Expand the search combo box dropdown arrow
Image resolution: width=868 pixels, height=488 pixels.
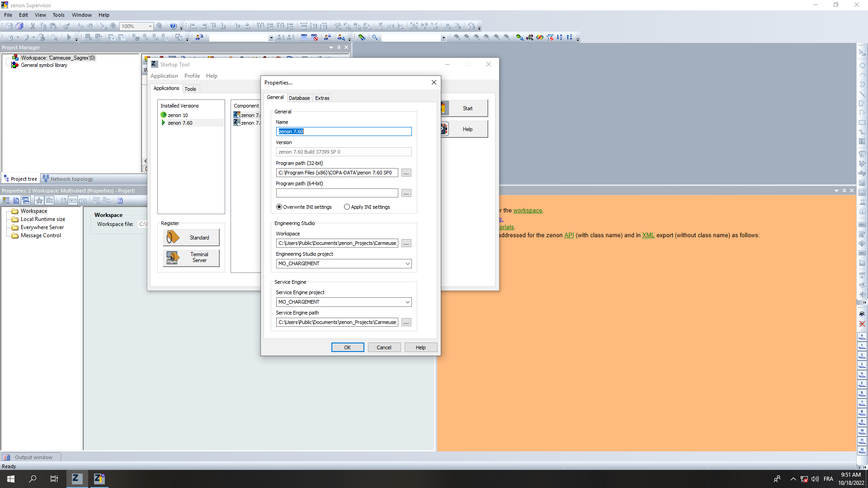coord(443,38)
